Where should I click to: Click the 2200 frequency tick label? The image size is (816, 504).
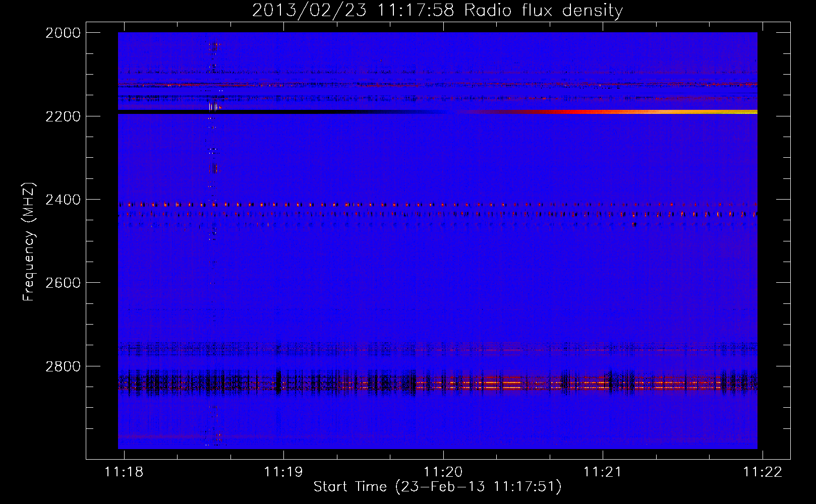(63, 116)
